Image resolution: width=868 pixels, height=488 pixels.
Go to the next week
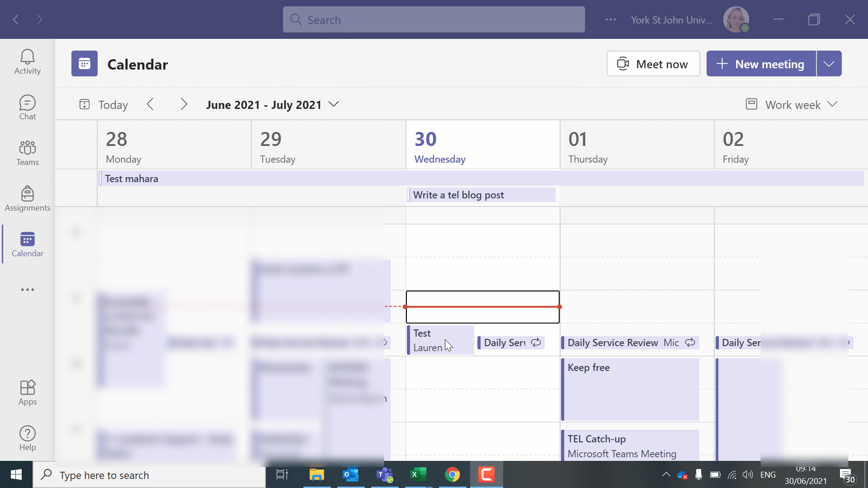point(184,104)
